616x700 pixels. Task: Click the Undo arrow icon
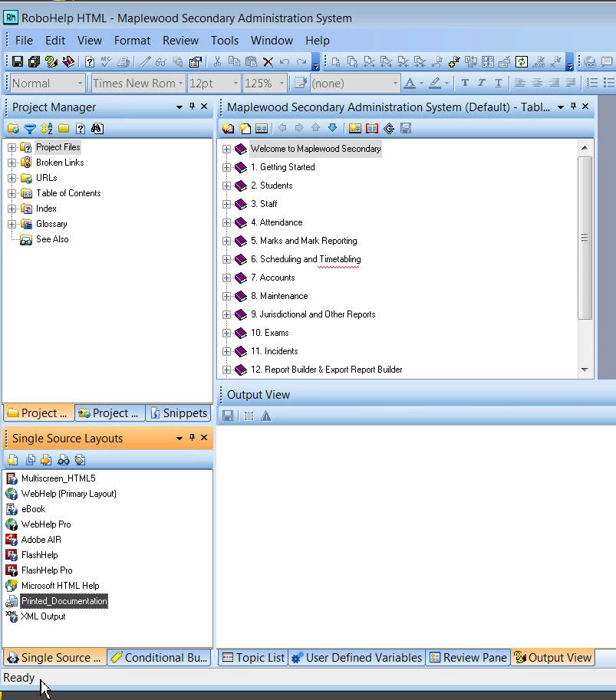[x=285, y=61]
